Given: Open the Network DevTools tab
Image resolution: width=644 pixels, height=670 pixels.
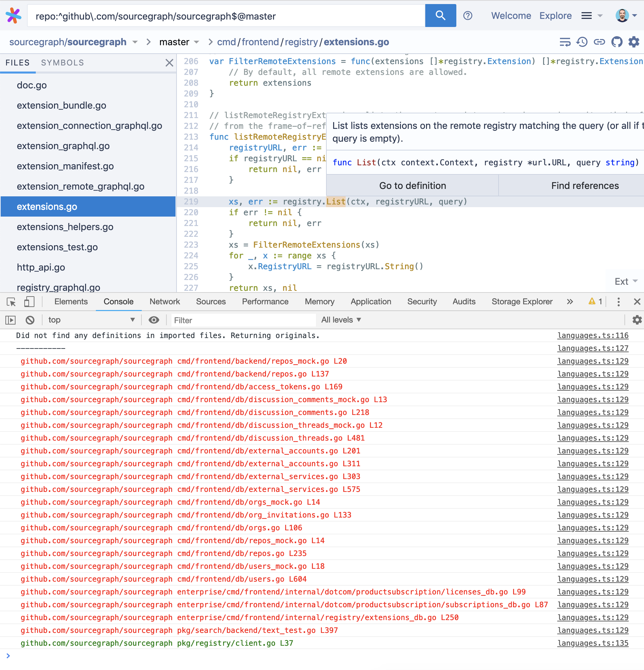Looking at the screenshot, I should click(165, 302).
